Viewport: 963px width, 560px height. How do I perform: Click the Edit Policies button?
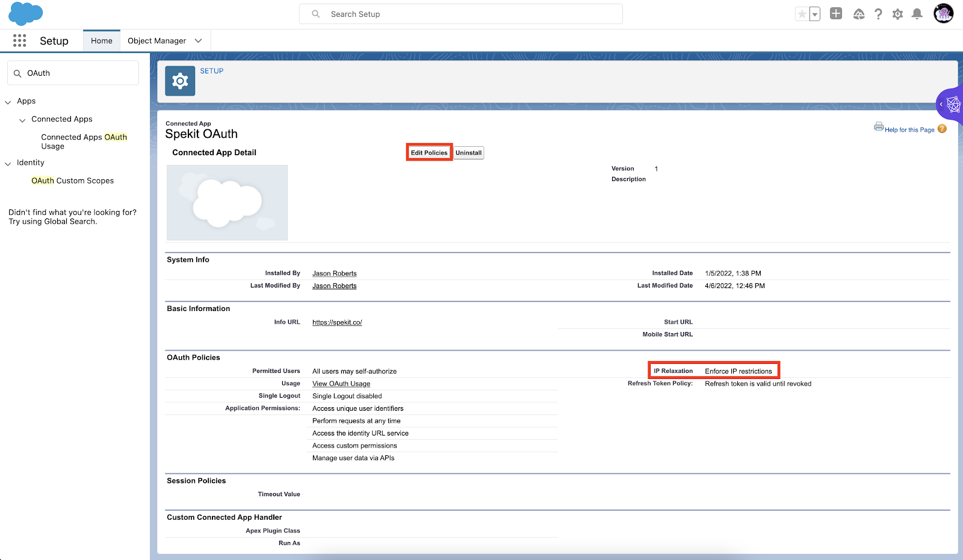(x=429, y=153)
